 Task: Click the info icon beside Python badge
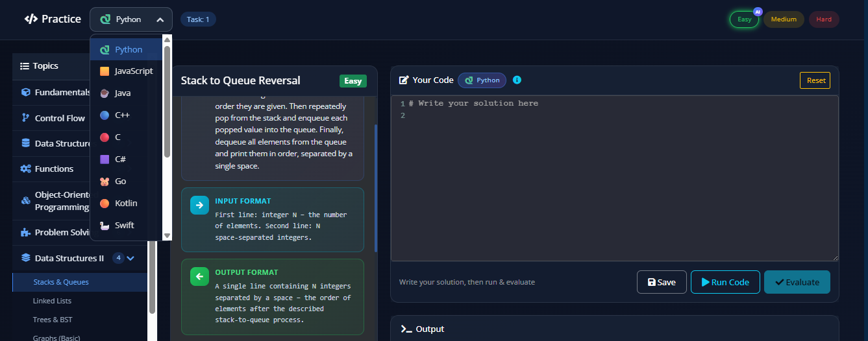(517, 80)
